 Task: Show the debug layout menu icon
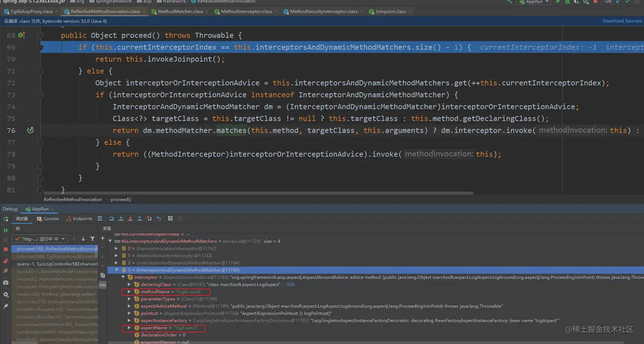pos(100,218)
